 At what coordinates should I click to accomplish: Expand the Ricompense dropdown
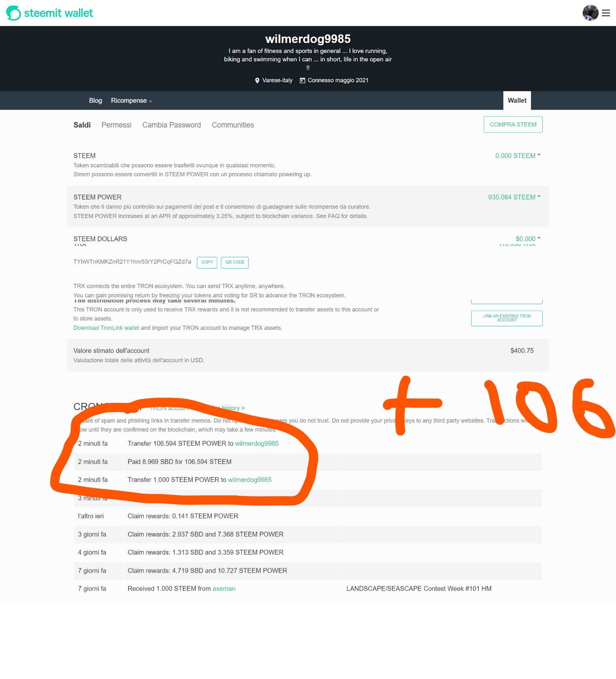pyautogui.click(x=131, y=100)
